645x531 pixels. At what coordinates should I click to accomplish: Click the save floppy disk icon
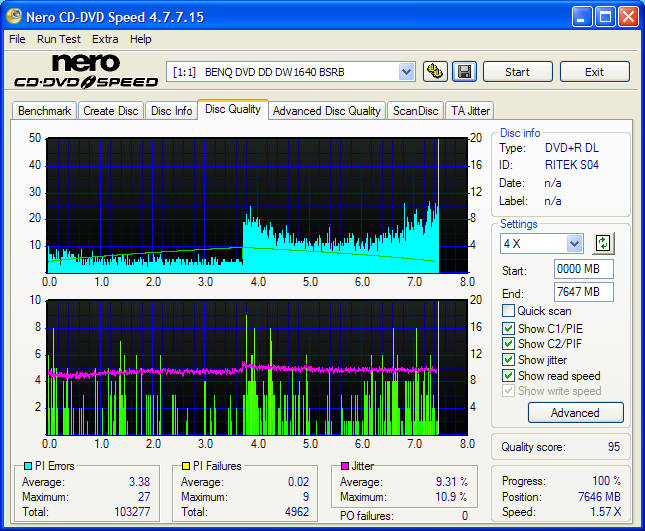click(464, 72)
